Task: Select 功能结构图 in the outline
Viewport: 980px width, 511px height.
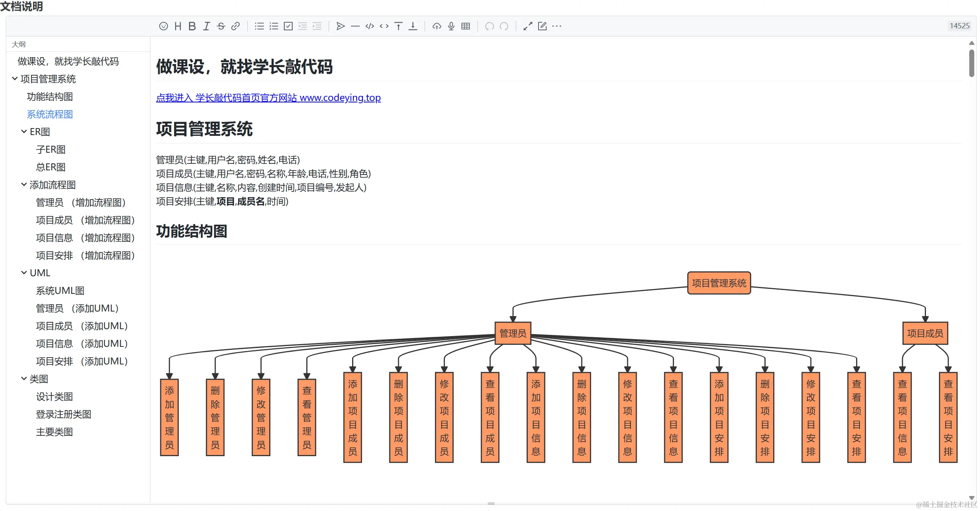Action: point(50,96)
